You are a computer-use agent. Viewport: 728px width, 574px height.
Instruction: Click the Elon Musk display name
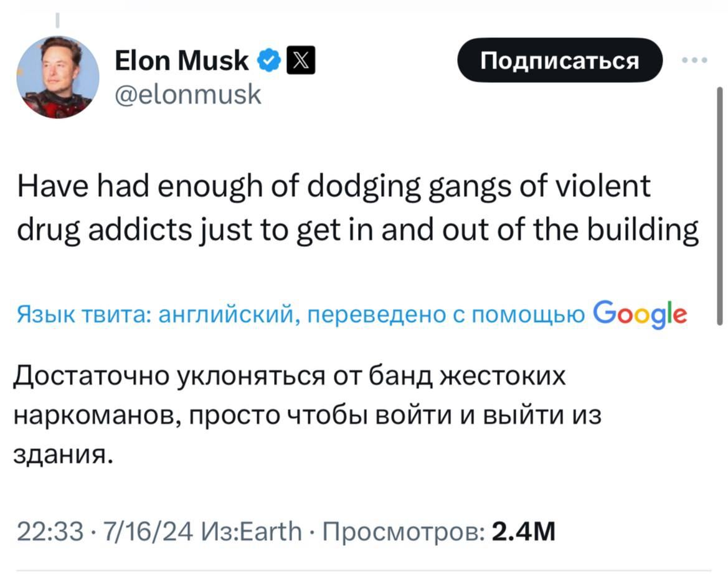[182, 61]
